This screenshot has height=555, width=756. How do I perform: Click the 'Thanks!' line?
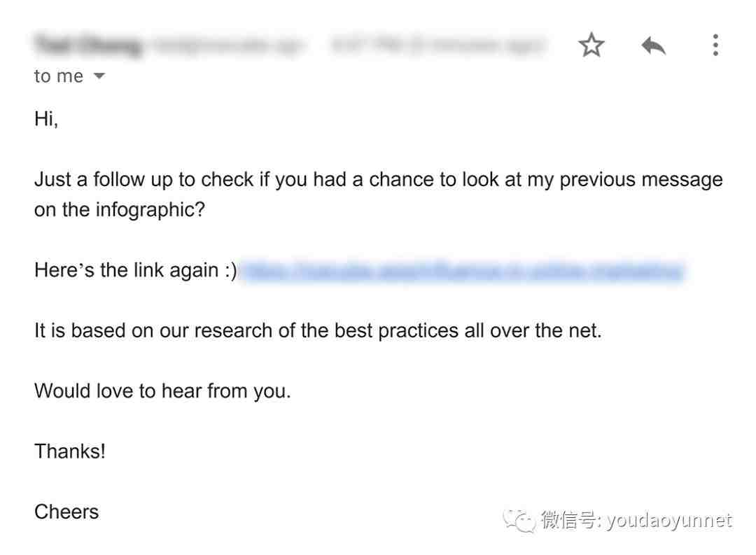(x=70, y=451)
